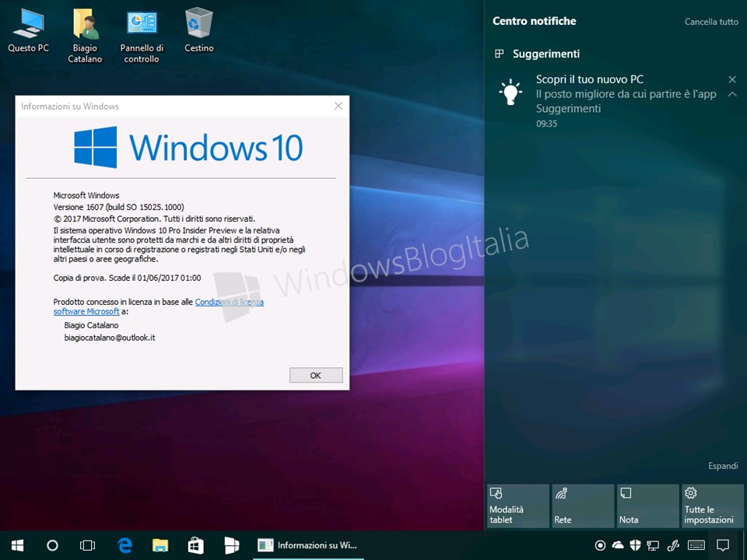
Task: Open the Questo PC desktop icon
Action: pyautogui.click(x=28, y=31)
